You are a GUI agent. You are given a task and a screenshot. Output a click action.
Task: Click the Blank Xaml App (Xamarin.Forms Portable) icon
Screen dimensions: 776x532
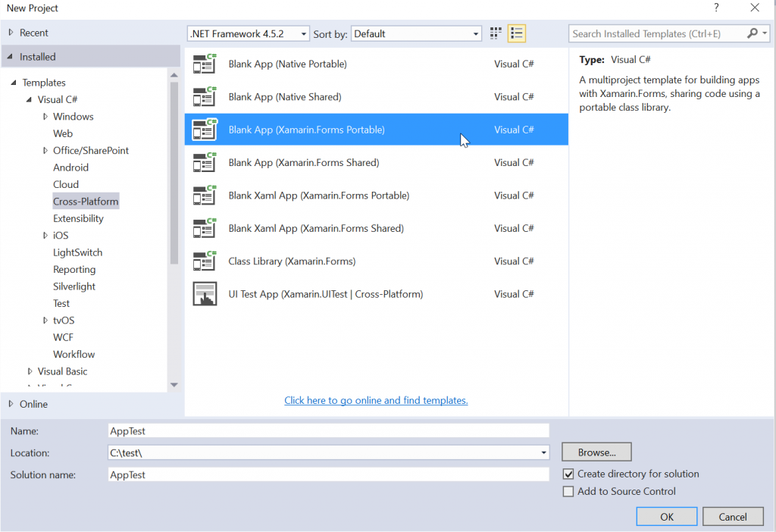(205, 196)
